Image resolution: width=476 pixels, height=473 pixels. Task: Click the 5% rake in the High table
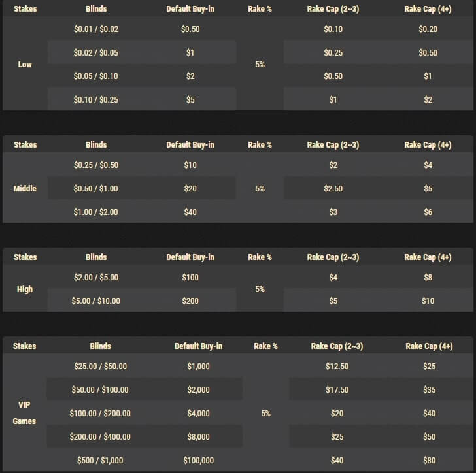pyautogui.click(x=260, y=289)
